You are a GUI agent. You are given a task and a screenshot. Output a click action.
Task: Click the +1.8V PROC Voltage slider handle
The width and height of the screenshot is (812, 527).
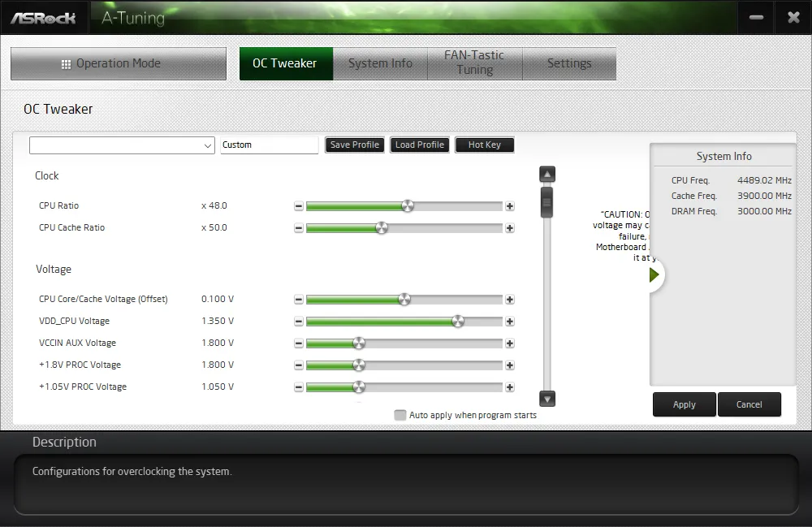[358, 365]
